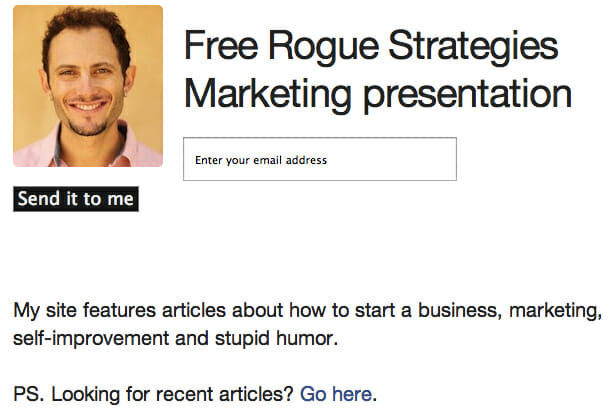Click the self-improvement and stupid humor line
The width and height of the screenshot is (611, 416).
click(176, 338)
